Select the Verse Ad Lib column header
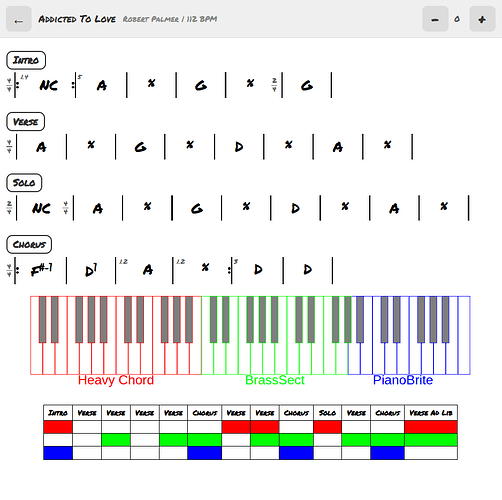 [431, 413]
